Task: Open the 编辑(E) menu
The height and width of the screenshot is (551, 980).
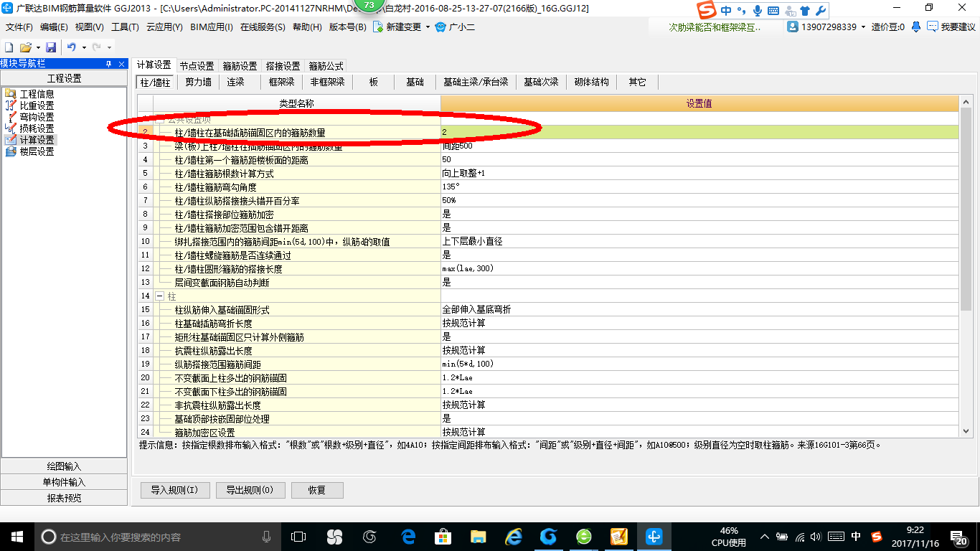Action: click(54, 27)
